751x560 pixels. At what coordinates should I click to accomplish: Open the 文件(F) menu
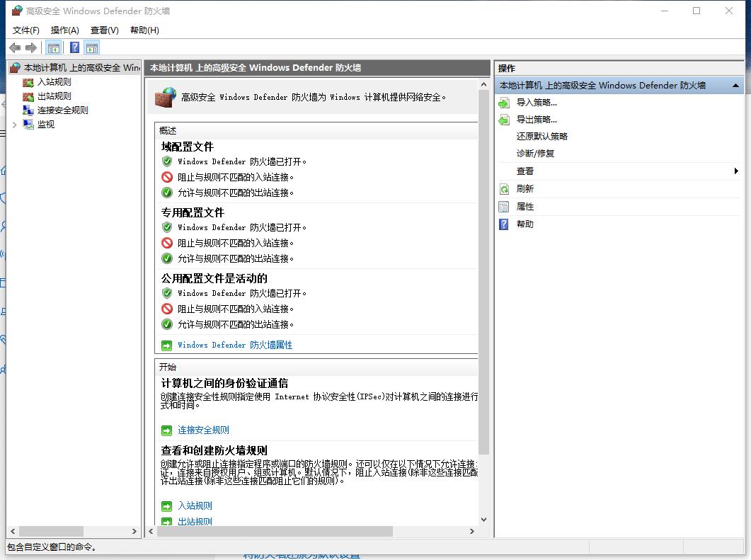click(x=26, y=30)
